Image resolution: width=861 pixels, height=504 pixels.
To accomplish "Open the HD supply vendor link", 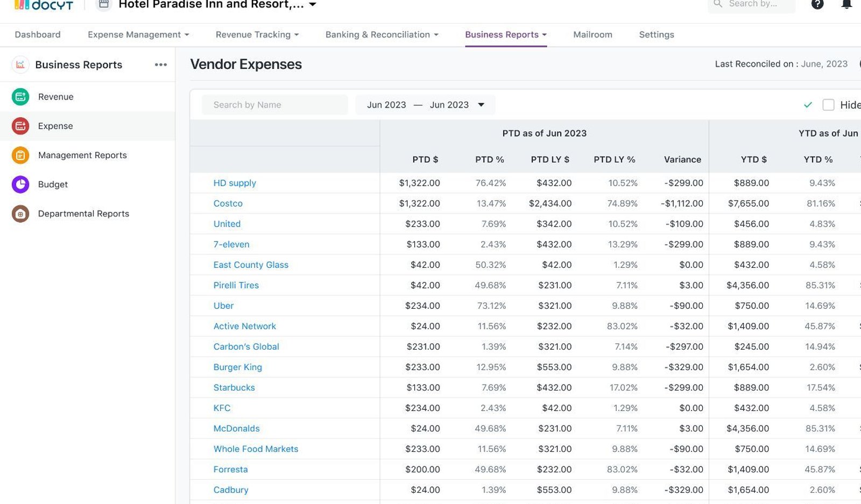I will (235, 183).
